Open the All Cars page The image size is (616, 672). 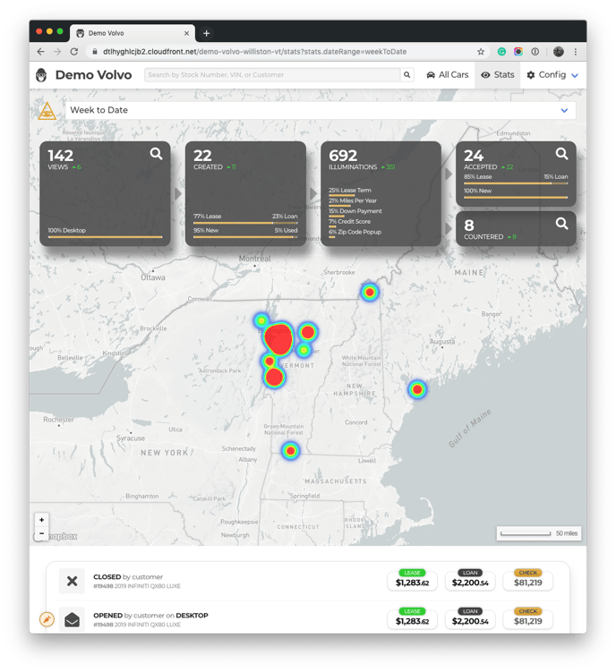[x=448, y=75]
